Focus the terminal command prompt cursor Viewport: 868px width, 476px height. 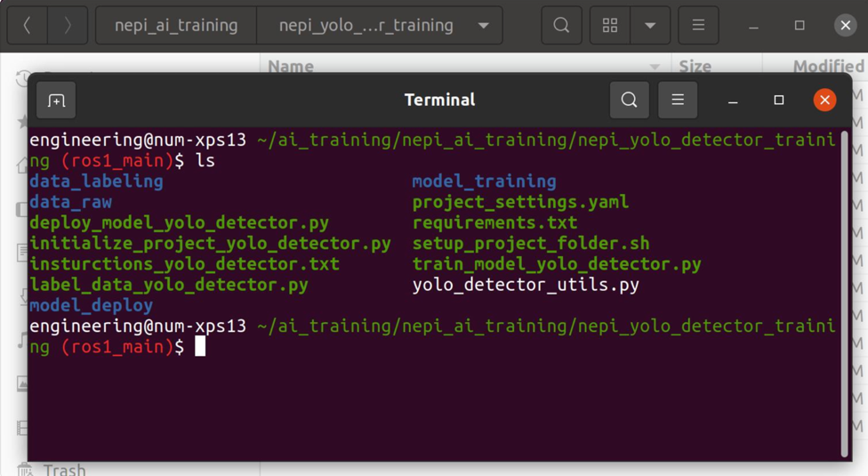click(x=200, y=346)
